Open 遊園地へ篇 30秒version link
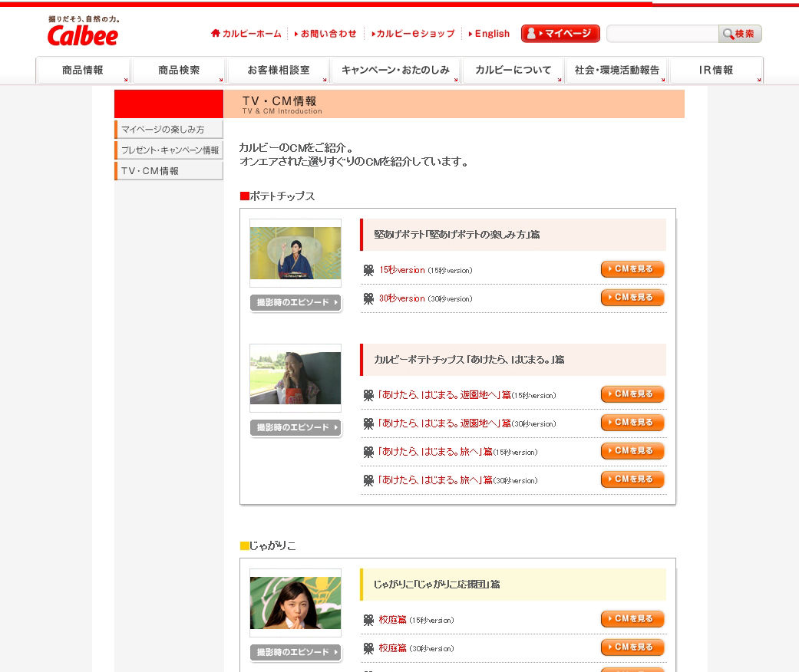The height and width of the screenshot is (672, 799). tap(444, 423)
